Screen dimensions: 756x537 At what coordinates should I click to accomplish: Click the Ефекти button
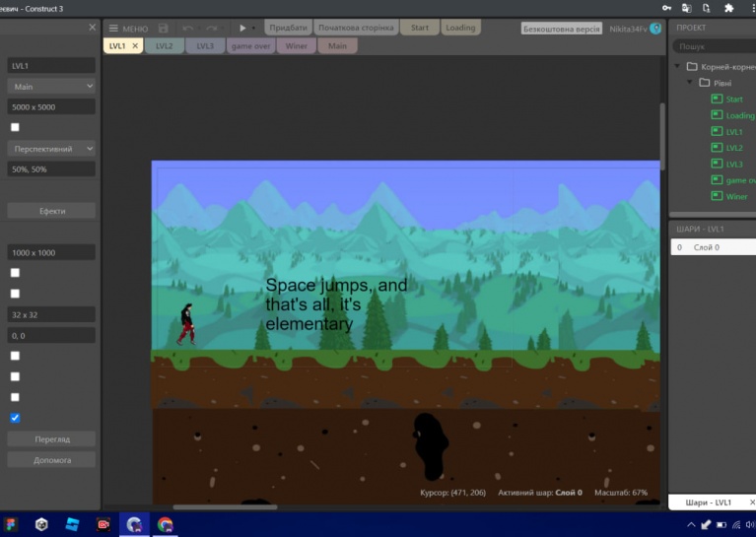51,211
